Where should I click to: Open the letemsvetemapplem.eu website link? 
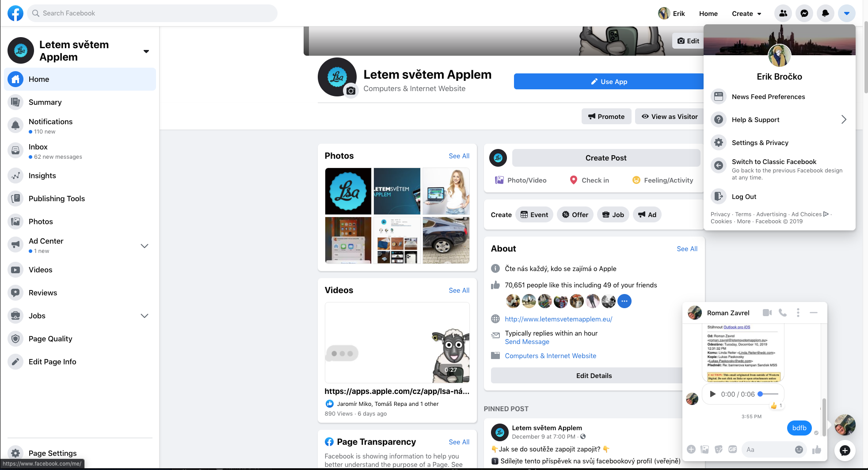coord(558,319)
